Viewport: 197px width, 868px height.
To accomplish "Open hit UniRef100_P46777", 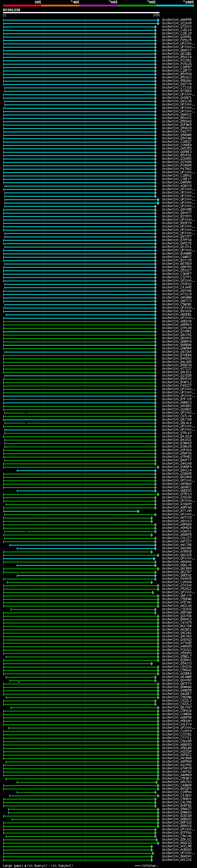I will pyautogui.click(x=177, y=131).
